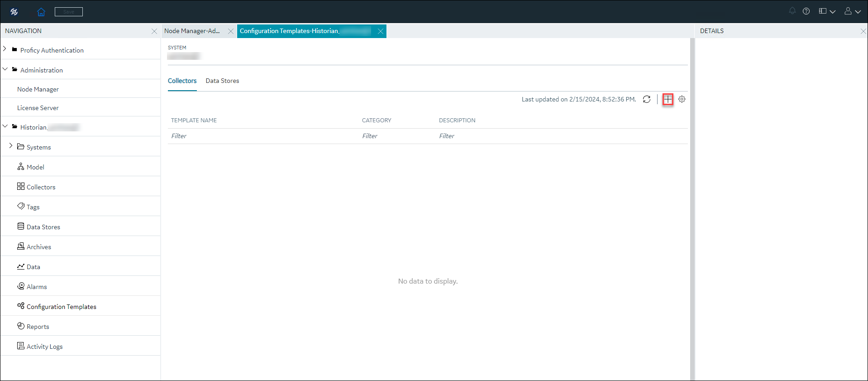868x381 pixels.
Task: Click the vertical scrollbar of the main panel
Action: pos(692,209)
